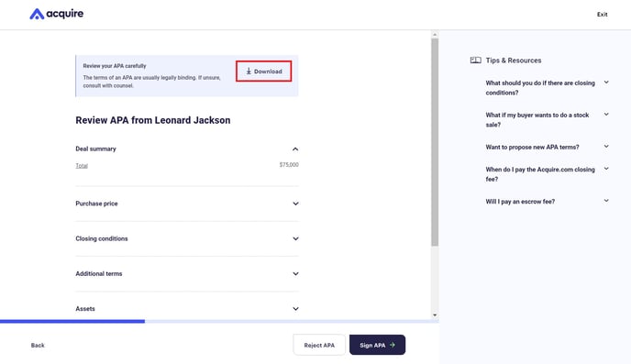Click the Sign APA button
Viewport: 631px width, 364px height.
pos(377,345)
